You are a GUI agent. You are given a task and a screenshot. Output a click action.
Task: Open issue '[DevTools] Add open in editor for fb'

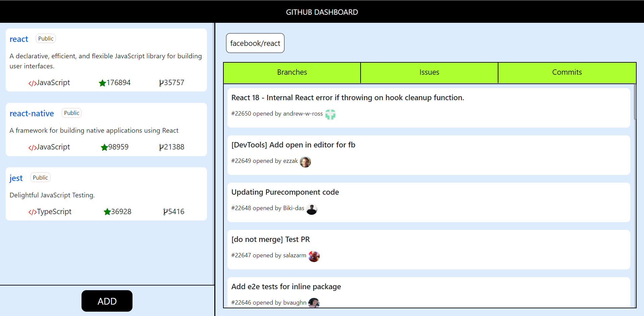click(x=293, y=145)
